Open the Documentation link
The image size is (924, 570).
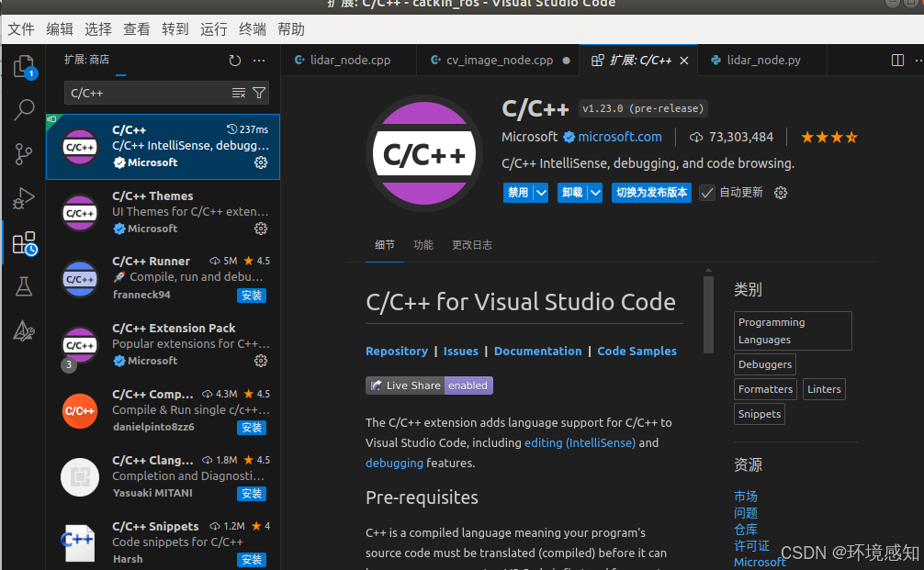537,351
